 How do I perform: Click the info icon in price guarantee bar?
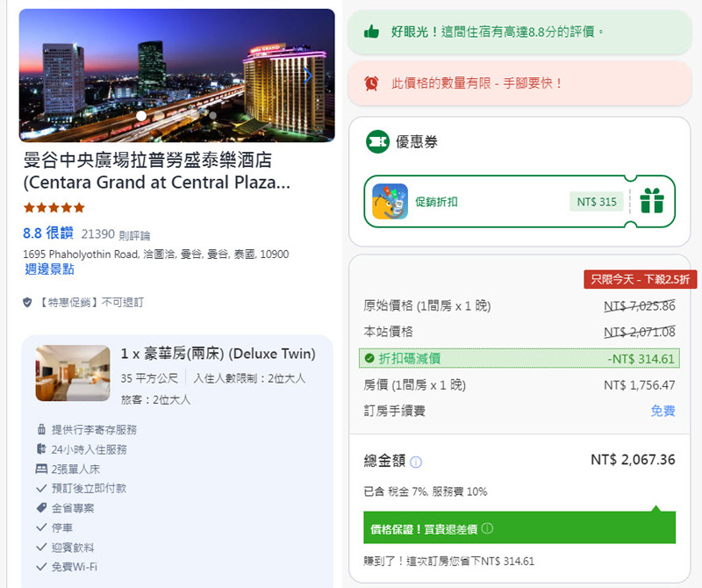[487, 528]
